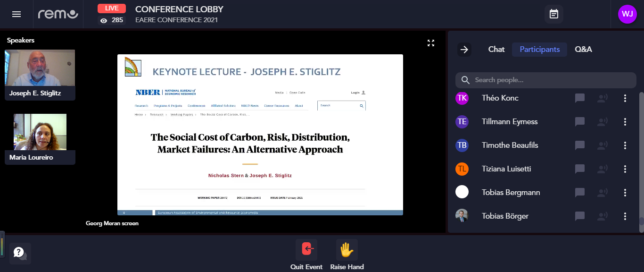Raise your hand
This screenshot has height=272, width=644.
pyautogui.click(x=347, y=255)
